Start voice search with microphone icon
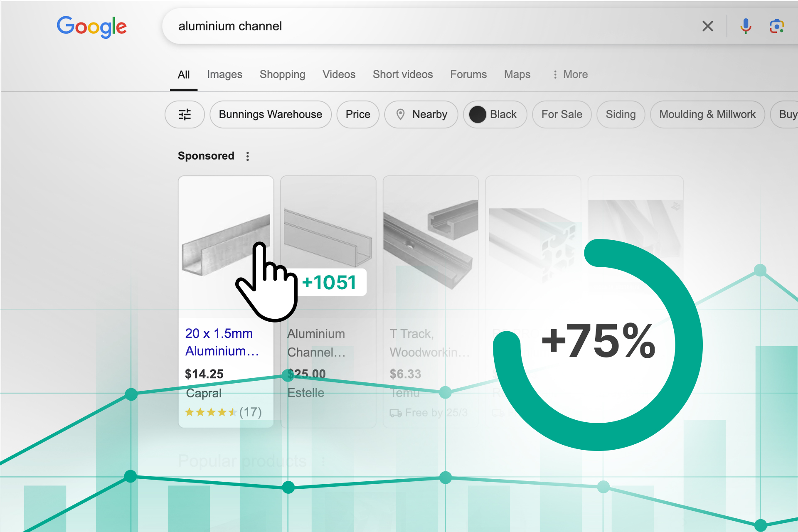The width and height of the screenshot is (798, 532). click(746, 26)
